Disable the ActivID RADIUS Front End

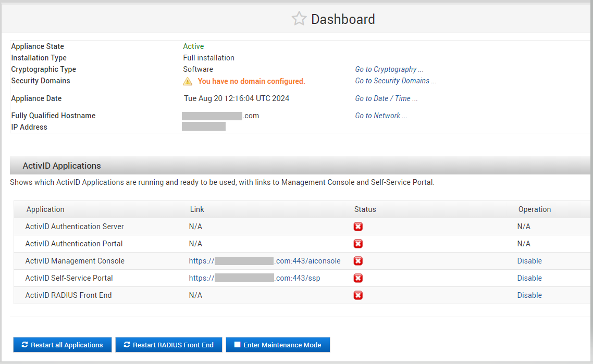coord(529,295)
